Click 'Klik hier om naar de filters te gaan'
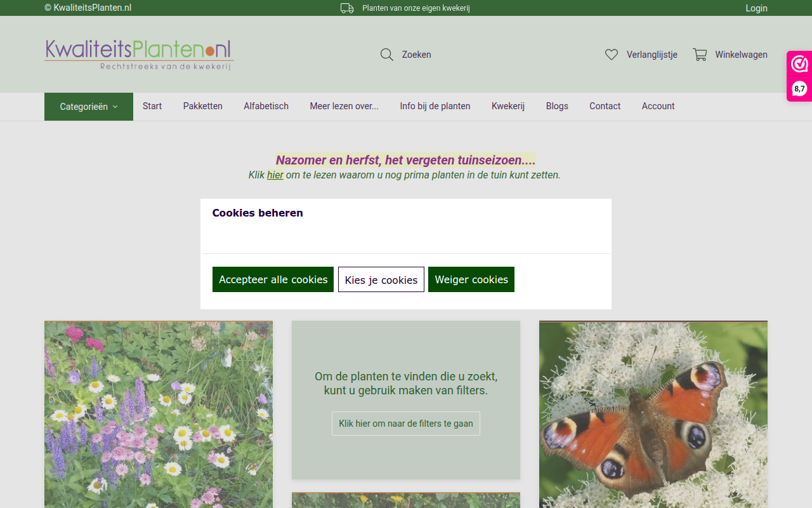Viewport: 812px width, 508px height. [406, 424]
